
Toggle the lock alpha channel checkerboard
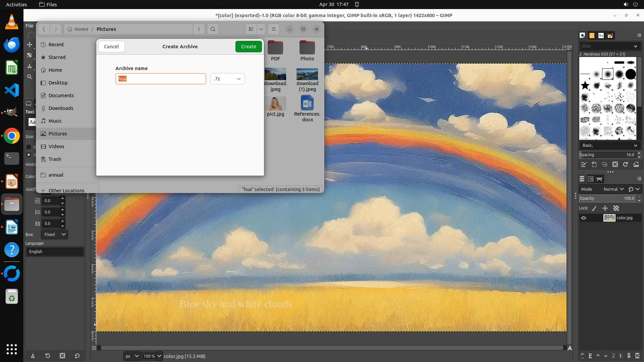pyautogui.click(x=616, y=208)
